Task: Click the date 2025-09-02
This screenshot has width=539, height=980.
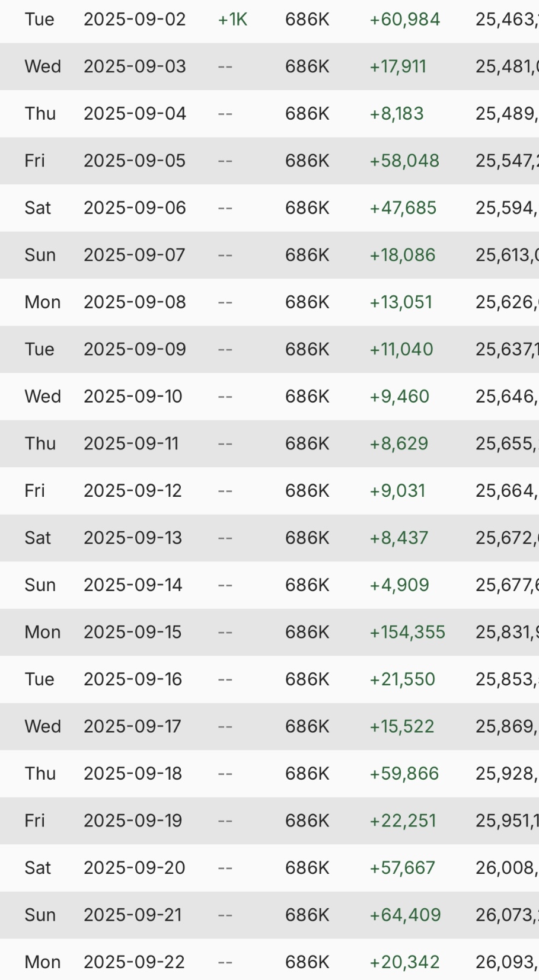Action: click(135, 20)
